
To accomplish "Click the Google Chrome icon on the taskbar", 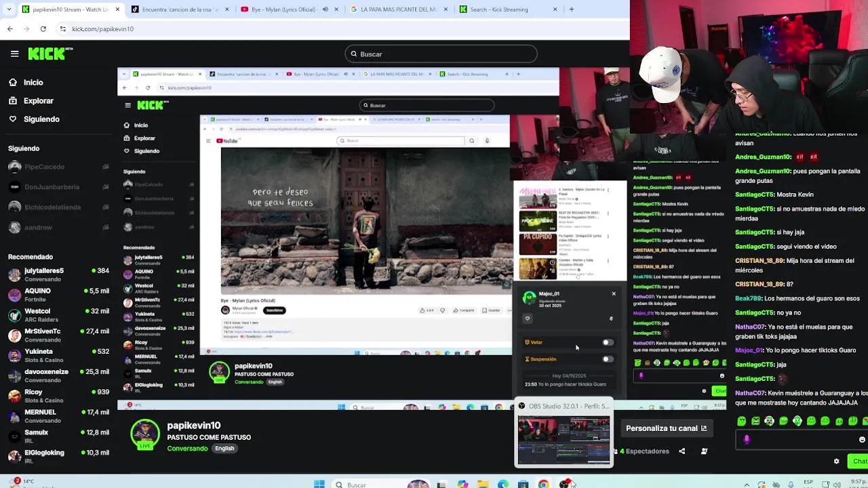I will [x=543, y=484].
